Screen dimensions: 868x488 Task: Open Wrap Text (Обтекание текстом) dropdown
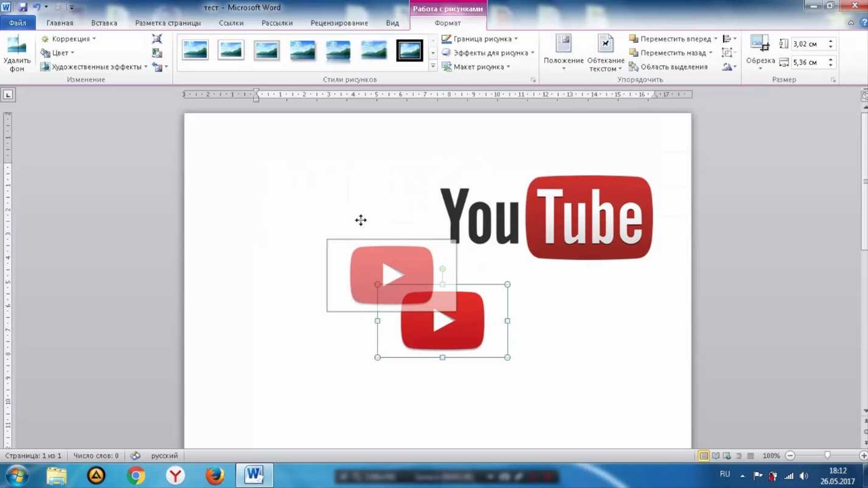coord(606,53)
